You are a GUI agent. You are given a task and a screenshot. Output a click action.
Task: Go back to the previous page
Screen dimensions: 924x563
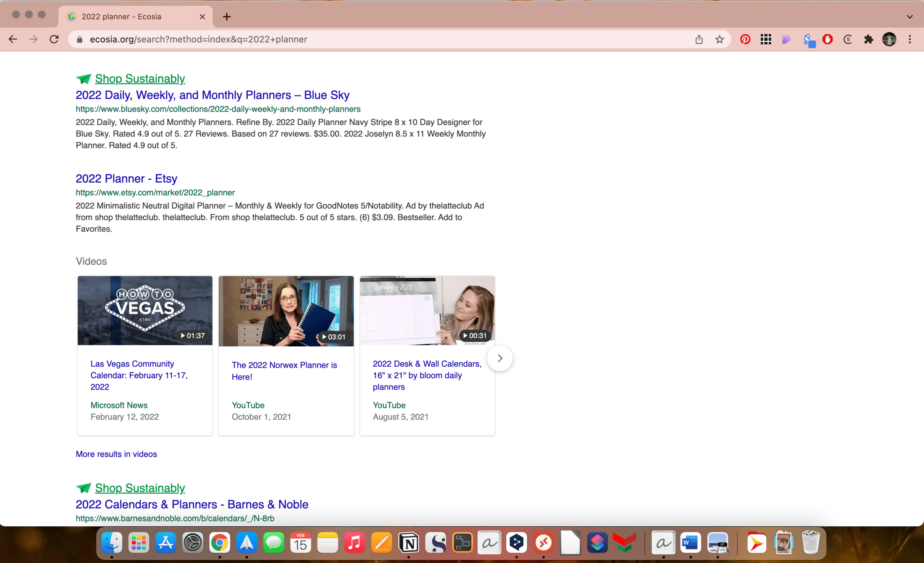click(13, 40)
